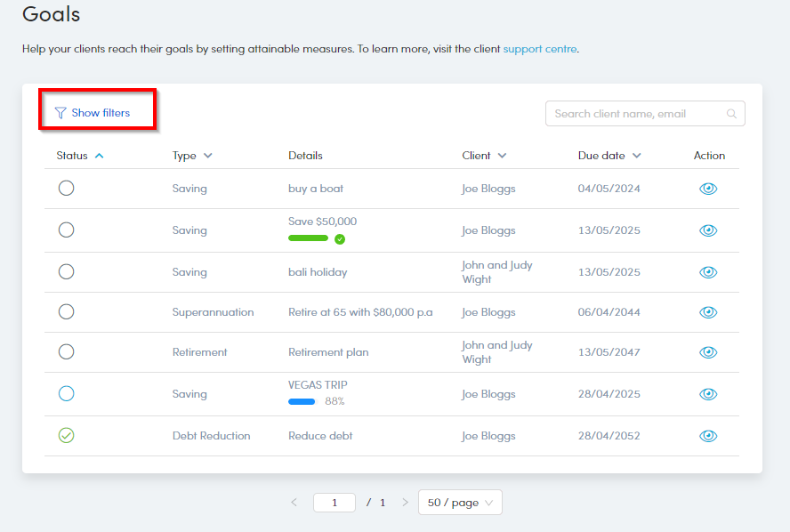The width and height of the screenshot is (790, 532).
Task: Click the Reduce debt details text
Action: pyautogui.click(x=320, y=436)
